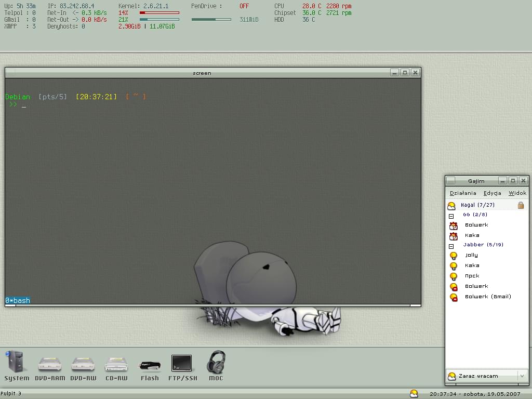Click the Kernel: 2.6.21.1 text
This screenshot has width=532, height=399.
click(143, 6)
